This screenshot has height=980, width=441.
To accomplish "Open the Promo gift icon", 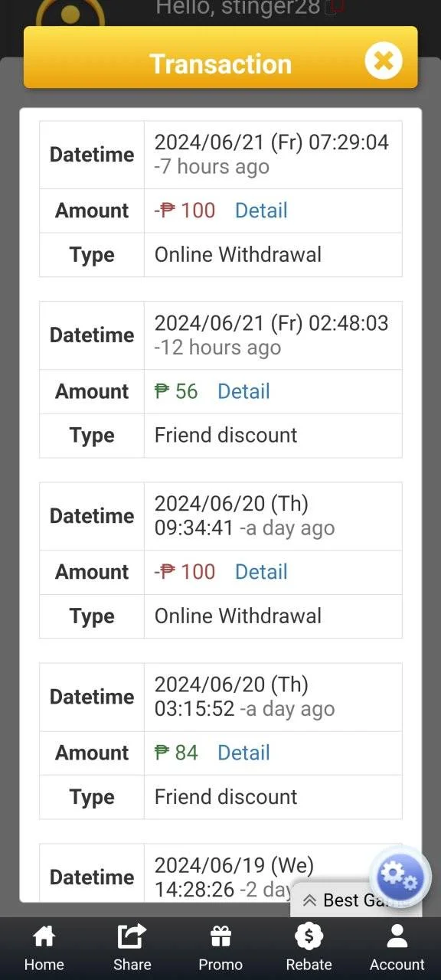I will tap(220, 936).
